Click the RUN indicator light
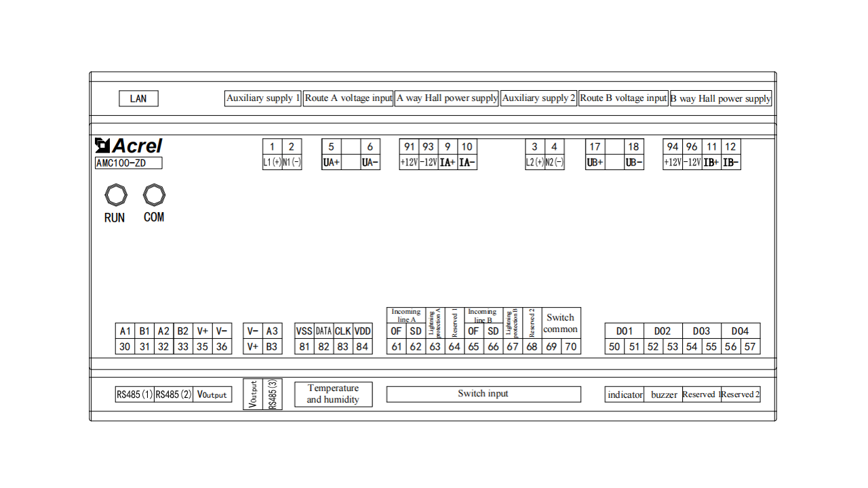Image resolution: width=868 pixels, height=488 pixels. 116,196
